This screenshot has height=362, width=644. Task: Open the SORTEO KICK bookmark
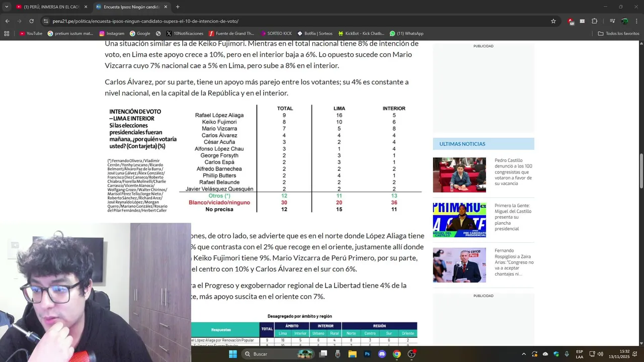276,34
